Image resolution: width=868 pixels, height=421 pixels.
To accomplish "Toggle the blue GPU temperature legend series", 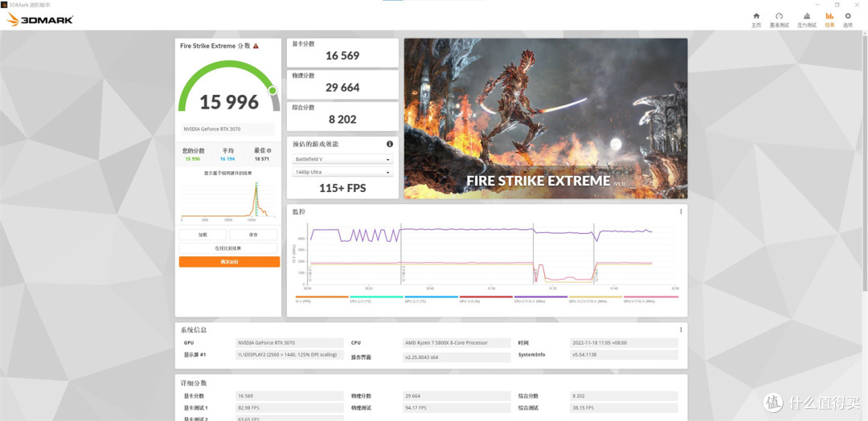I will 431,300.
